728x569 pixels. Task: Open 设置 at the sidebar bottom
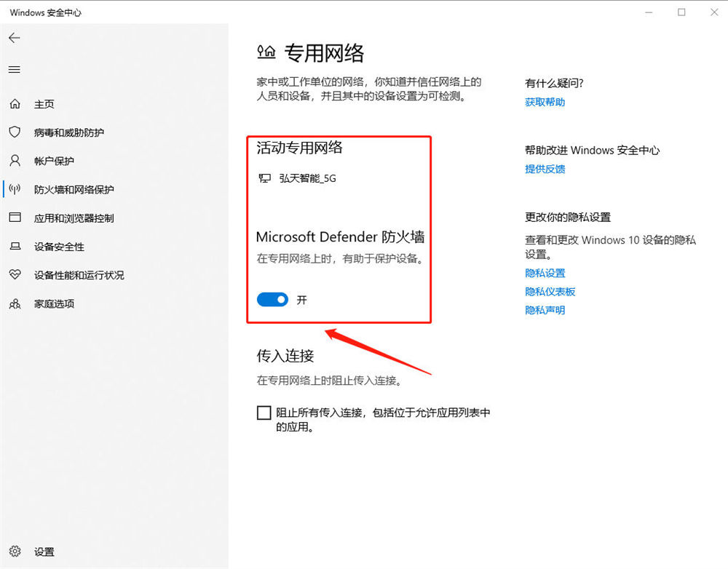tap(44, 552)
